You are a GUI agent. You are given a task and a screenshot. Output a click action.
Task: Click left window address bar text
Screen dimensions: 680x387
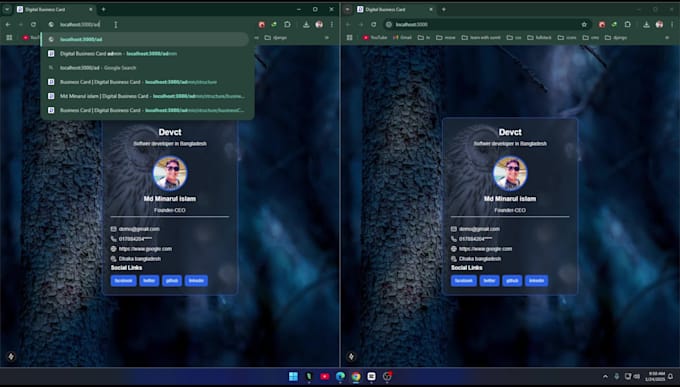click(80, 25)
